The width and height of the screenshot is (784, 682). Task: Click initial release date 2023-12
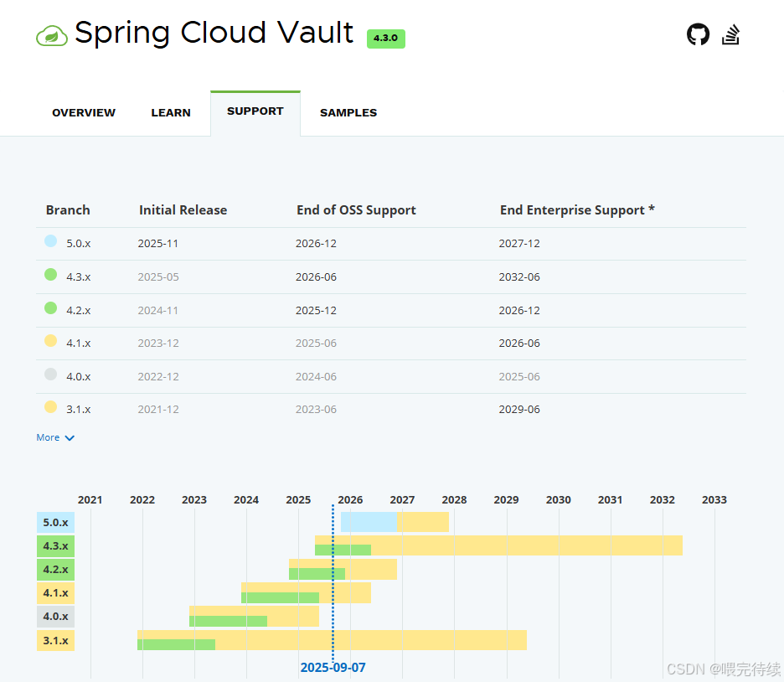[x=158, y=343]
